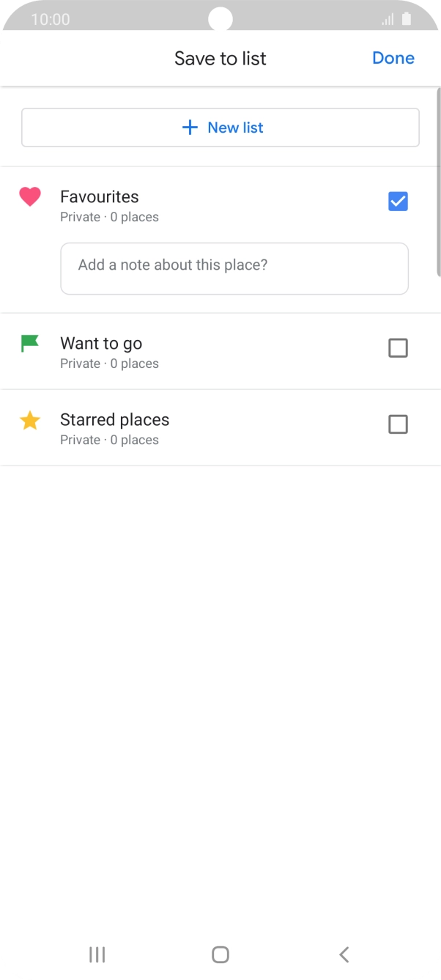Tap the Android home navigation icon
Viewport: 441px width, 980px height.
220,954
